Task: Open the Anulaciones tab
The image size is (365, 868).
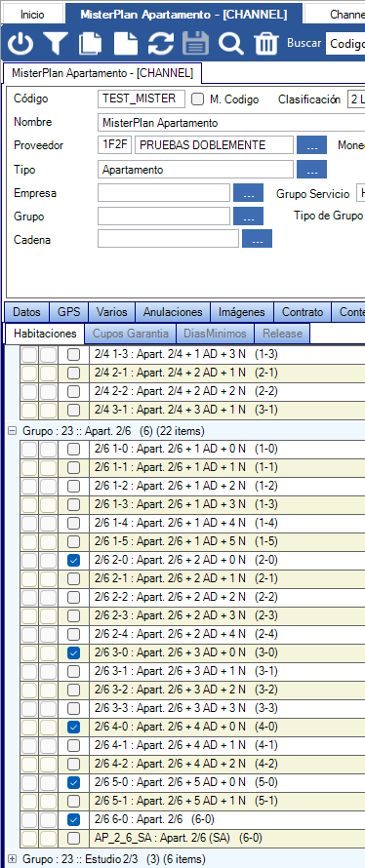Action: [x=173, y=312]
